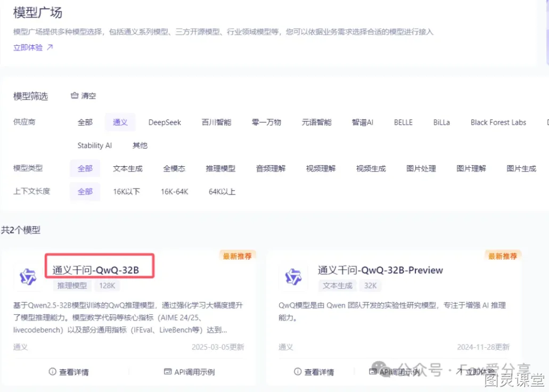Viewport: 549px width, 392px height.
Task: Filter model type by 视频生成
Action: [x=371, y=168]
